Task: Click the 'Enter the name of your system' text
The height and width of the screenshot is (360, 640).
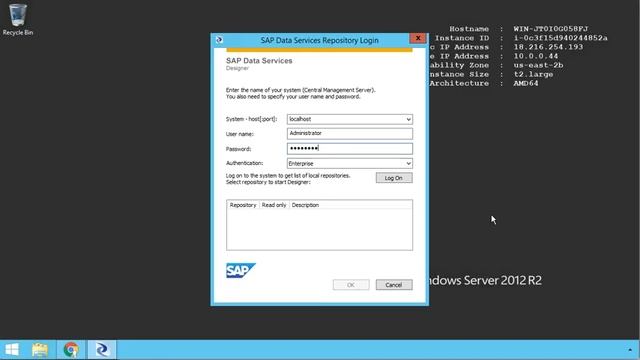Action: click(300, 93)
